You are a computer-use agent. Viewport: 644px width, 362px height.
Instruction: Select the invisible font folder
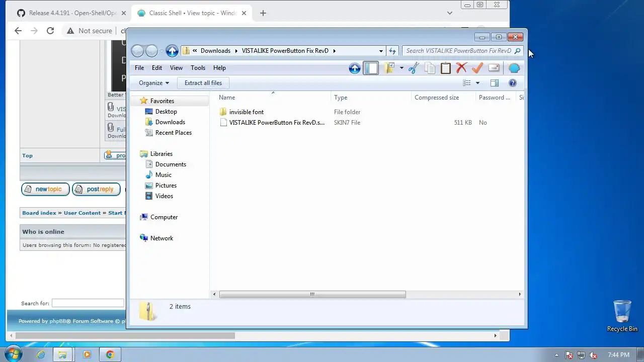pyautogui.click(x=242, y=112)
